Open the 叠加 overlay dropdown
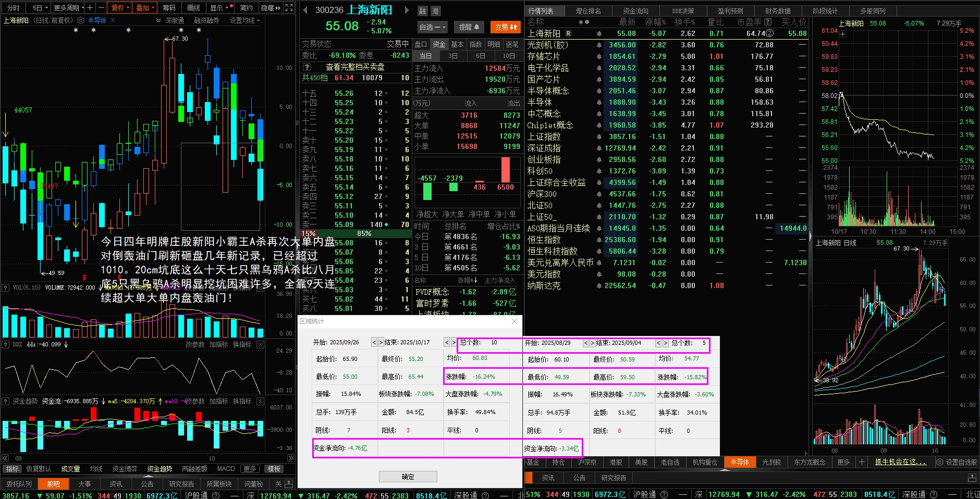The width and height of the screenshot is (980, 499). click(145, 8)
